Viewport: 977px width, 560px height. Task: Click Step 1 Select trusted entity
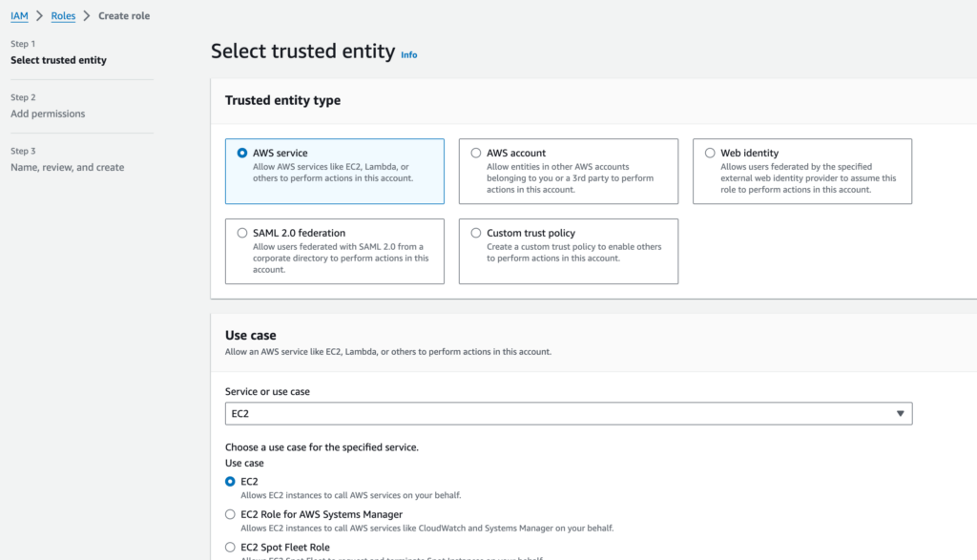coord(58,60)
